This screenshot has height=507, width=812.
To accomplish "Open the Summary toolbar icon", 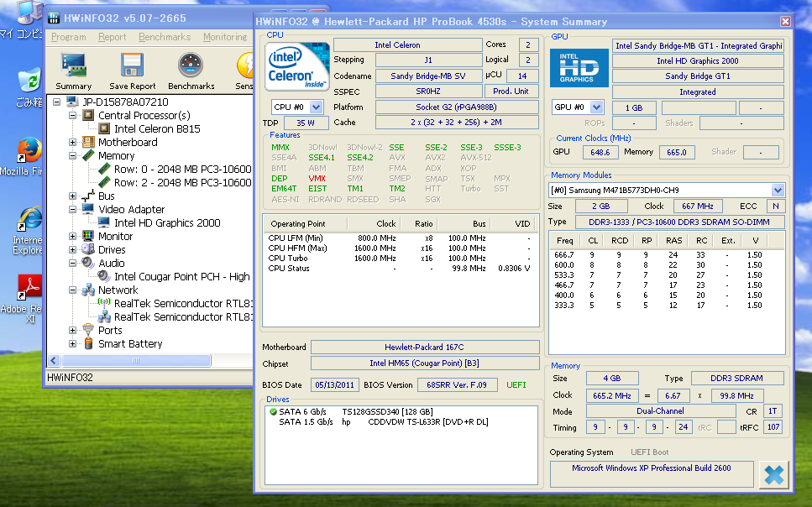I will 74,71.
